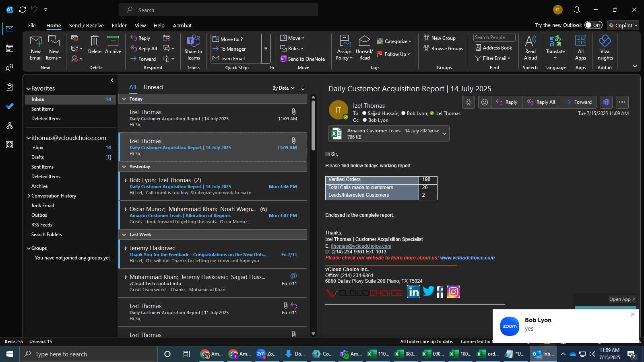Click Search People input field
The width and height of the screenshot is (644, 362).
[x=494, y=37]
